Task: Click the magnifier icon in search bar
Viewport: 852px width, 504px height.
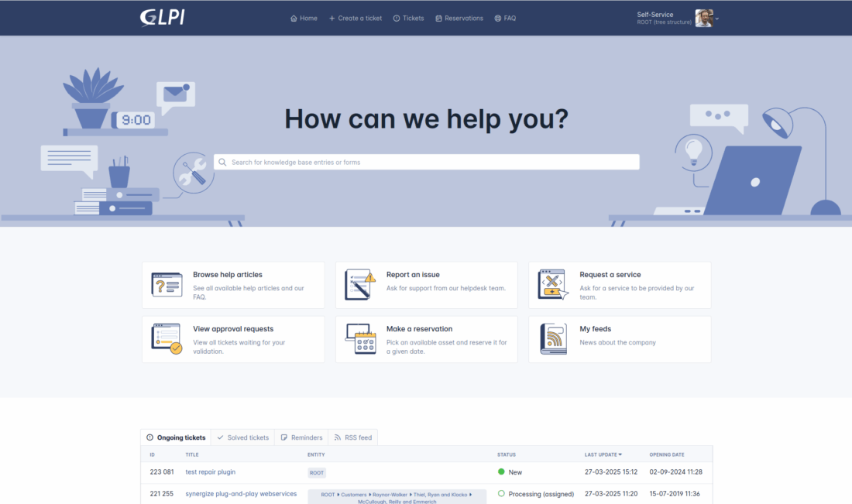Action: (x=222, y=162)
